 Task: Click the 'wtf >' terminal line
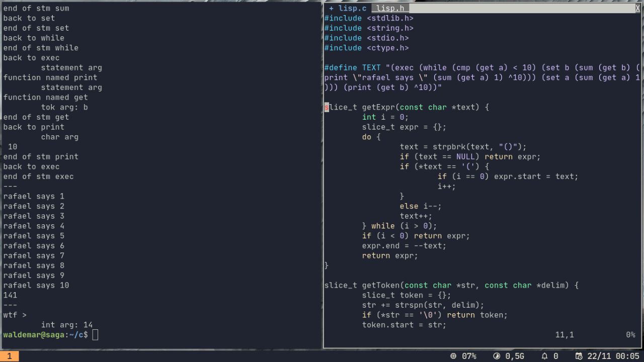tap(15, 315)
